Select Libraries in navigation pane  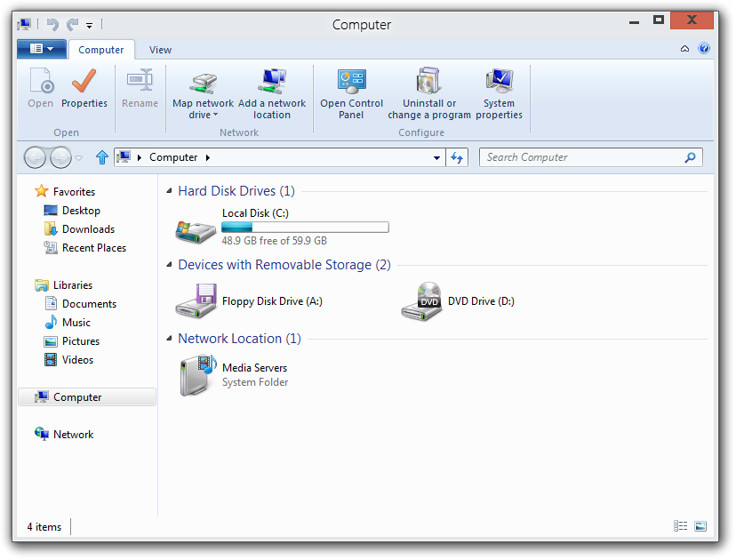[63, 285]
